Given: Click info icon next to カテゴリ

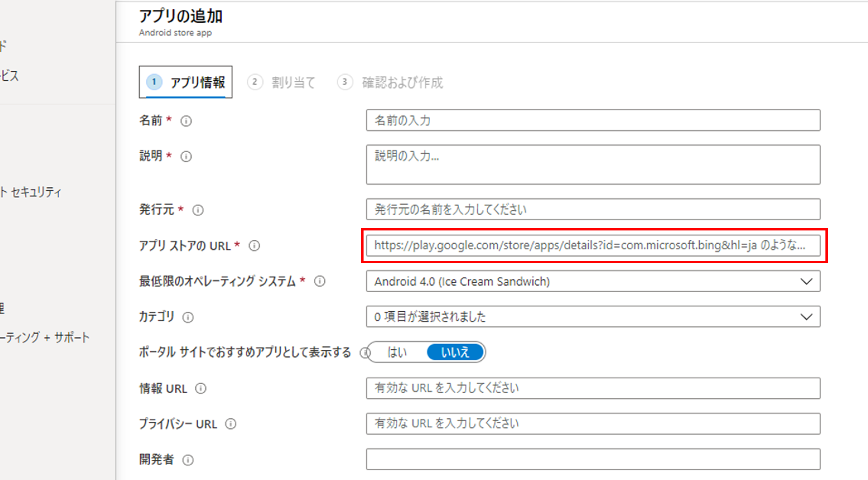Looking at the screenshot, I should (188, 318).
